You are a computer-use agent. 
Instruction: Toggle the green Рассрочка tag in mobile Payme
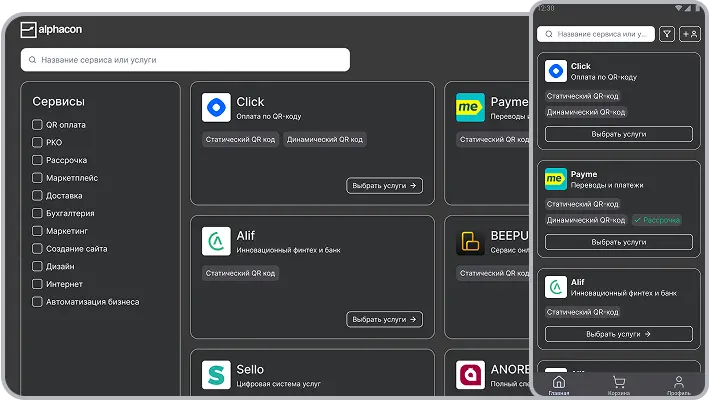click(657, 220)
